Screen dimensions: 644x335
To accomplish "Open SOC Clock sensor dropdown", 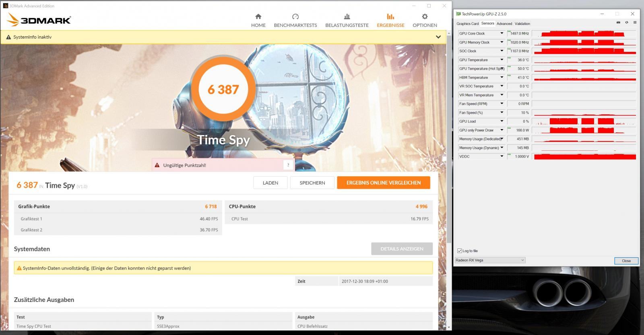I will pos(502,51).
